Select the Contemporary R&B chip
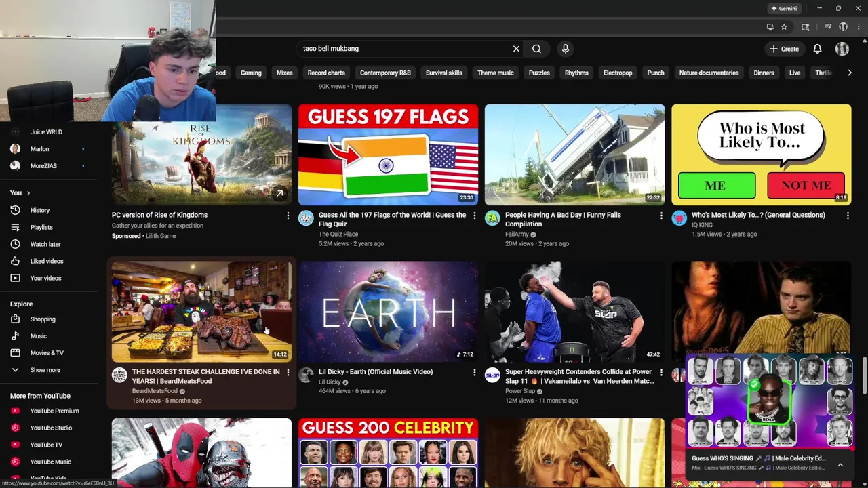 point(385,73)
